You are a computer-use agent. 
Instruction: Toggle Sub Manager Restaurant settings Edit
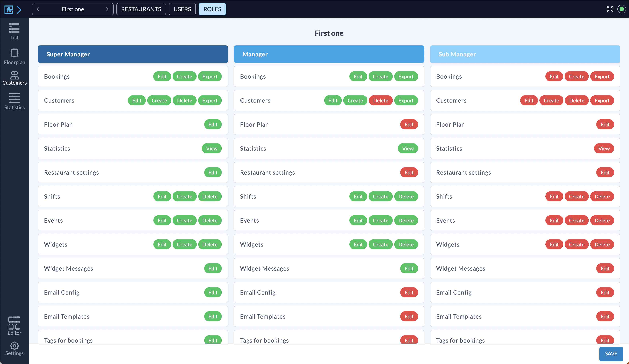click(x=605, y=172)
